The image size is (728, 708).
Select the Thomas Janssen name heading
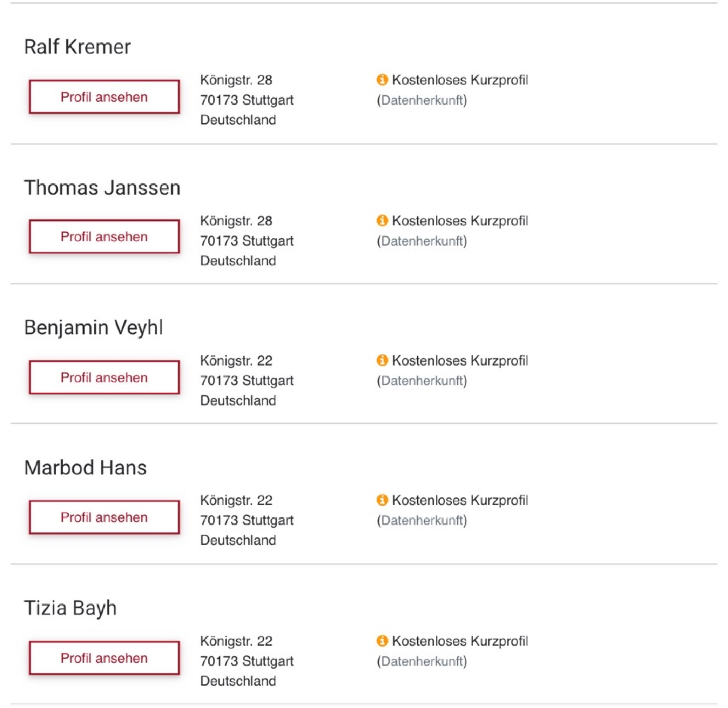click(102, 187)
